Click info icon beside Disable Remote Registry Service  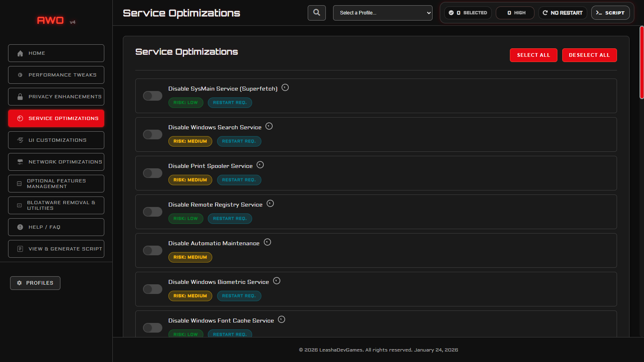pyautogui.click(x=270, y=204)
